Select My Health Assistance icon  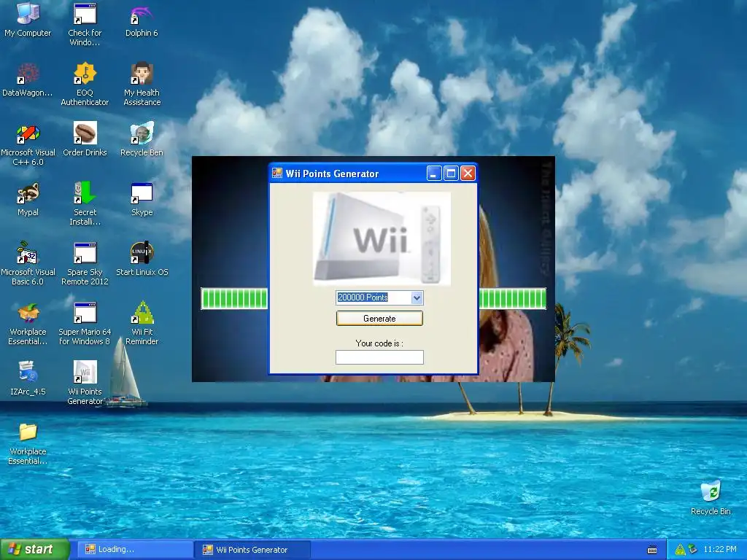coord(142,84)
